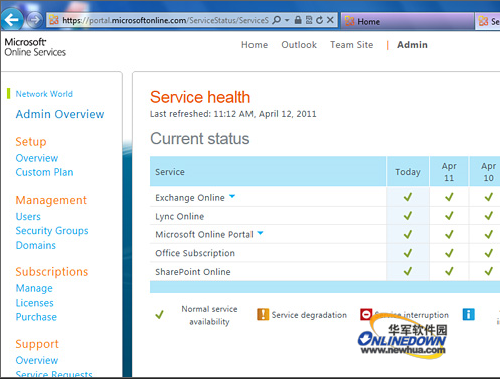Click the browser back arrow button

[12, 20]
